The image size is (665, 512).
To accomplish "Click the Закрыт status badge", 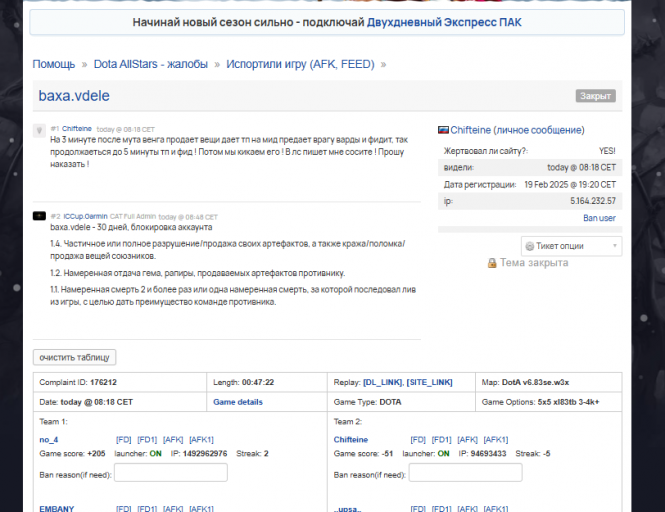I will point(595,96).
